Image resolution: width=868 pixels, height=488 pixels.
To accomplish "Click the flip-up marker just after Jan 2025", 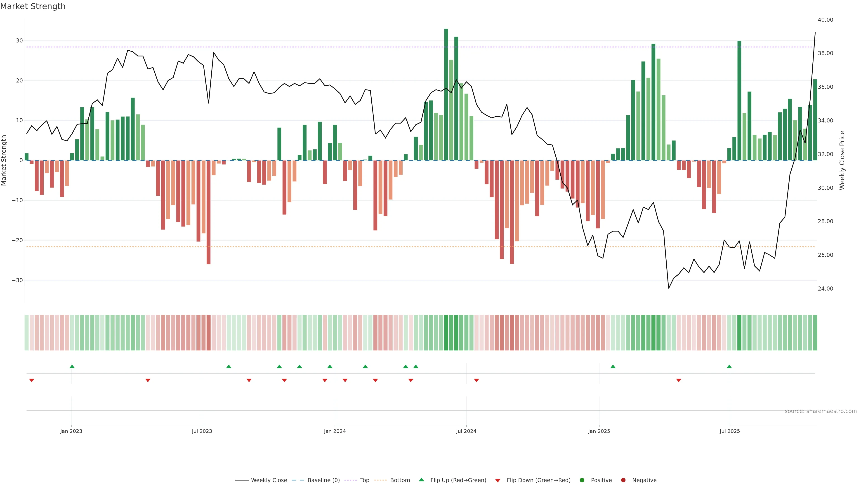I will [613, 366].
